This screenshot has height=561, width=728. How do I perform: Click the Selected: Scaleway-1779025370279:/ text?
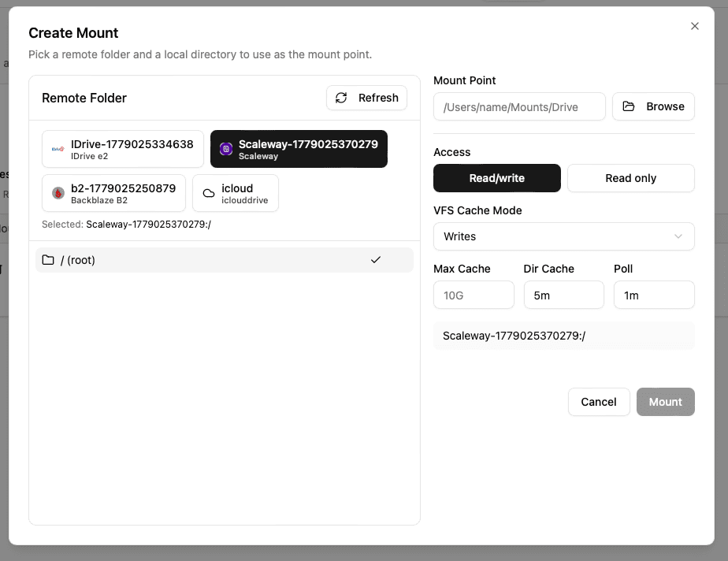coord(126,225)
